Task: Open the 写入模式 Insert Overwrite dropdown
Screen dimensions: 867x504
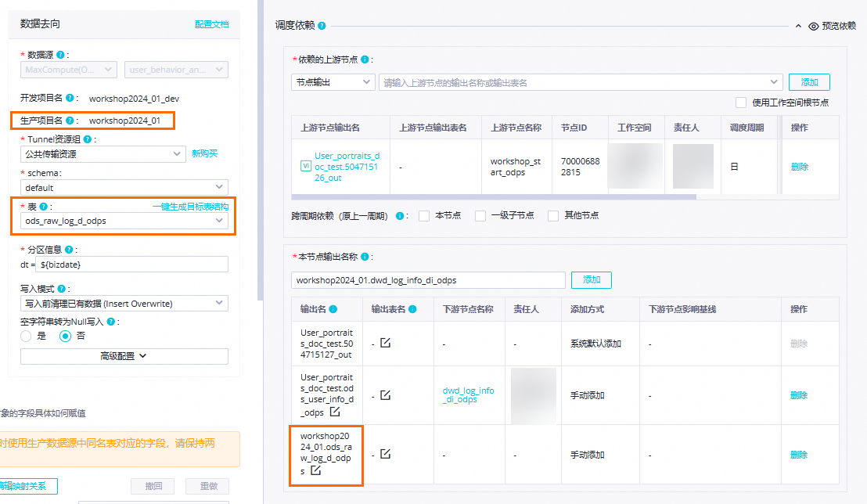Action: pyautogui.click(x=124, y=303)
